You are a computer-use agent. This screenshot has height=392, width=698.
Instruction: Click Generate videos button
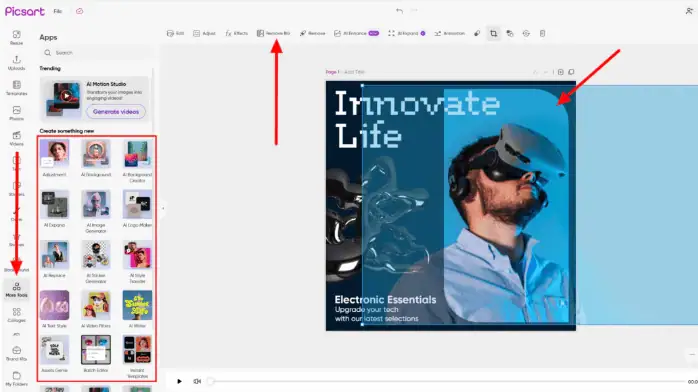click(x=116, y=112)
